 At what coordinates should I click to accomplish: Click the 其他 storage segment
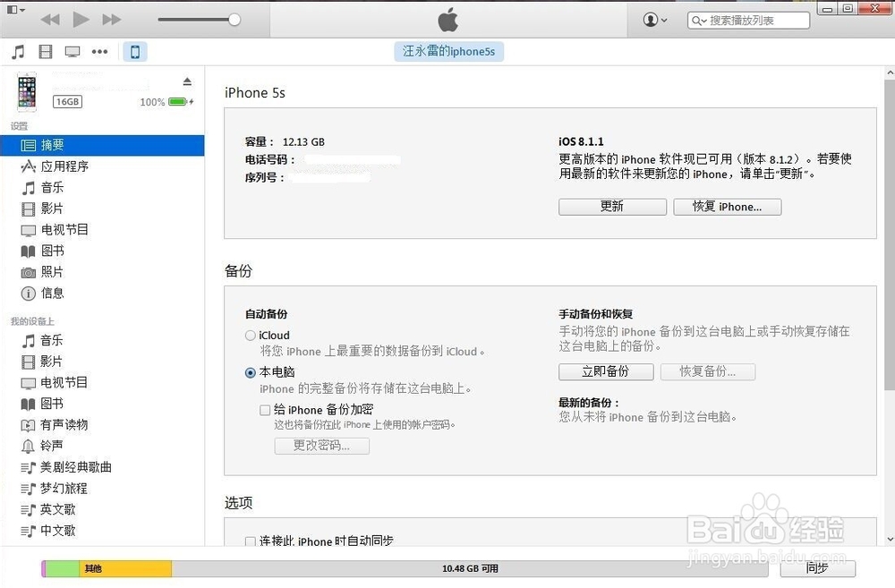[125, 568]
